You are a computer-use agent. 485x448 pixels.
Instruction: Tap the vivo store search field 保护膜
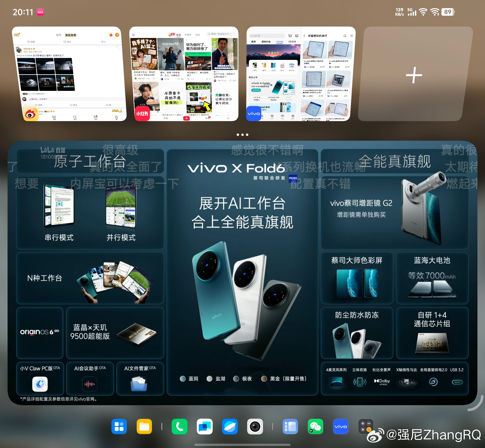267,36
